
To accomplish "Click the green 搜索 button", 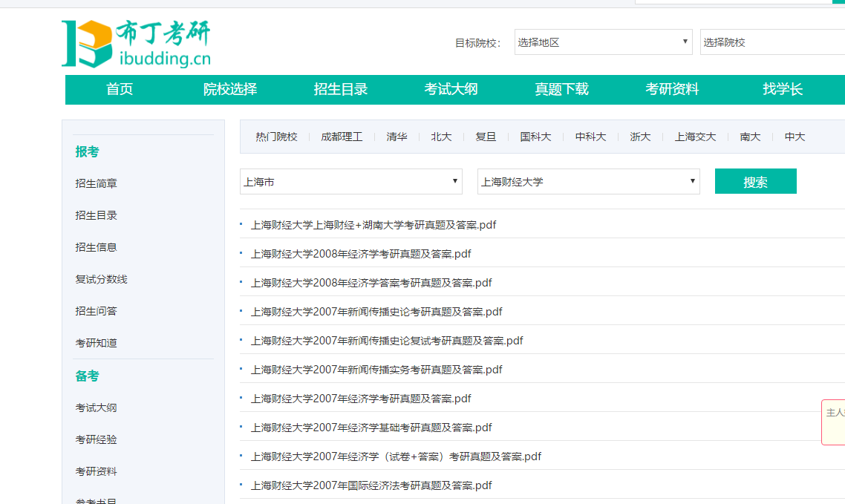I will 756,181.
